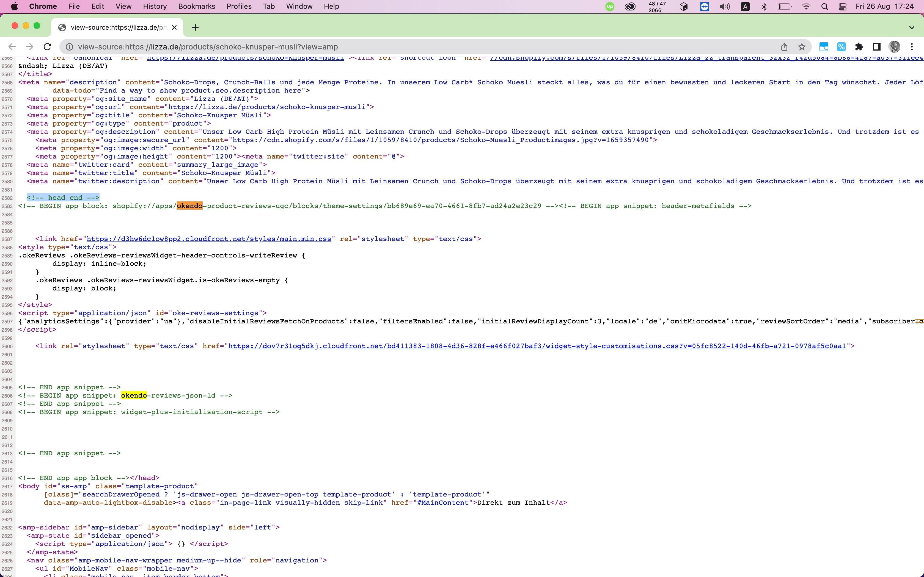Open the widget-style-customisations.css link

click(537, 346)
